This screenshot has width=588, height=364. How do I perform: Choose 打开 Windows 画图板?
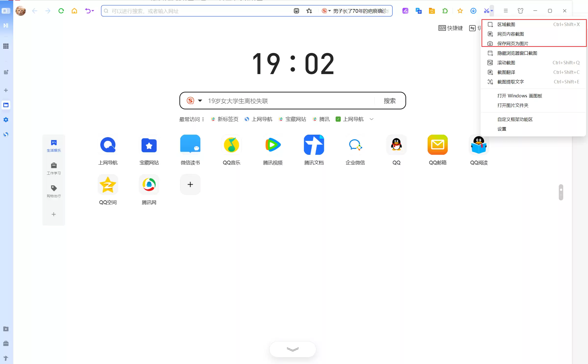(x=534, y=96)
